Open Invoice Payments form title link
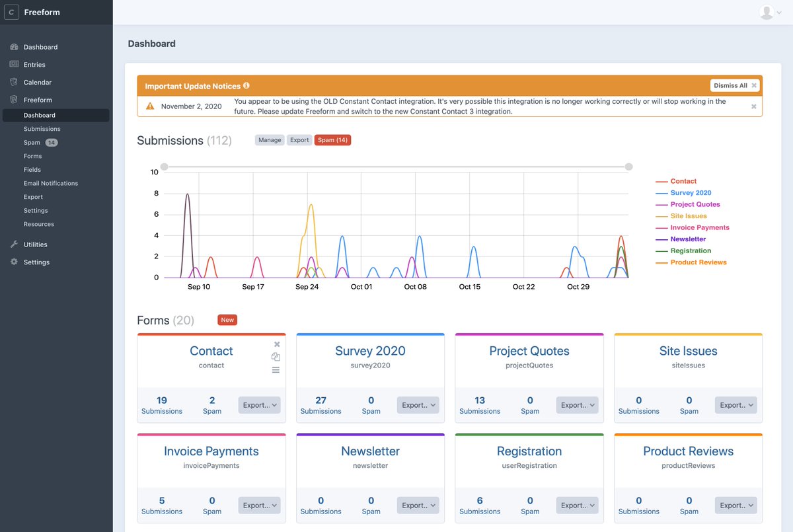793x532 pixels. (x=211, y=451)
